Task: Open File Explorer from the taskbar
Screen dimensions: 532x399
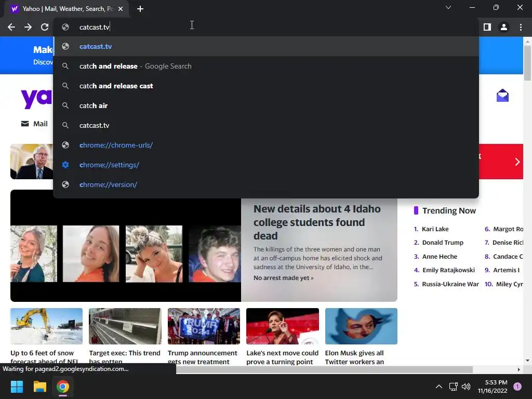Action: (x=39, y=387)
